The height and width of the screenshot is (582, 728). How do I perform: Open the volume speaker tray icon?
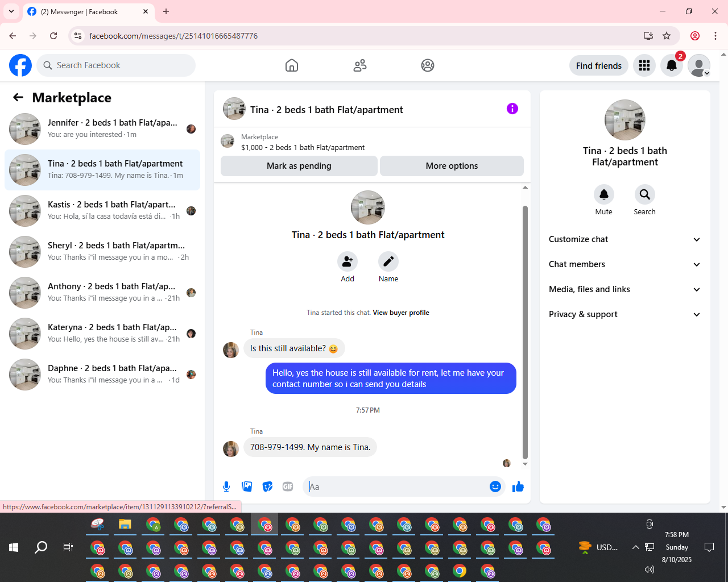[x=650, y=569]
